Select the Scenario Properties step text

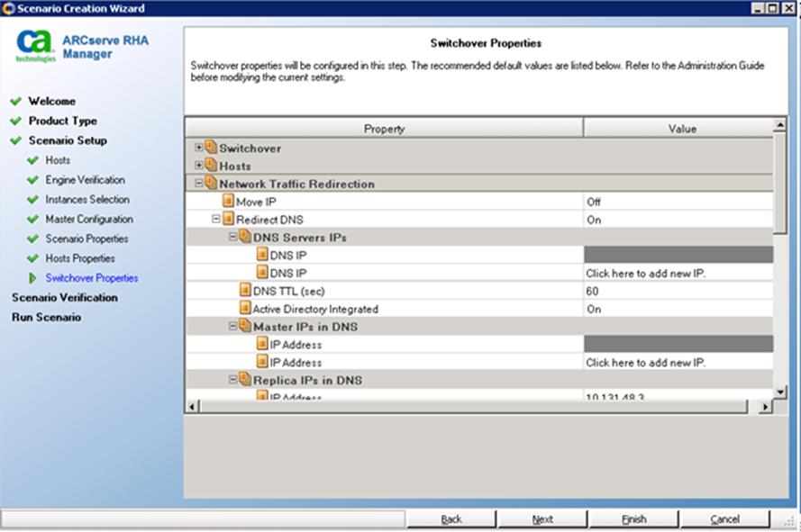(86, 239)
